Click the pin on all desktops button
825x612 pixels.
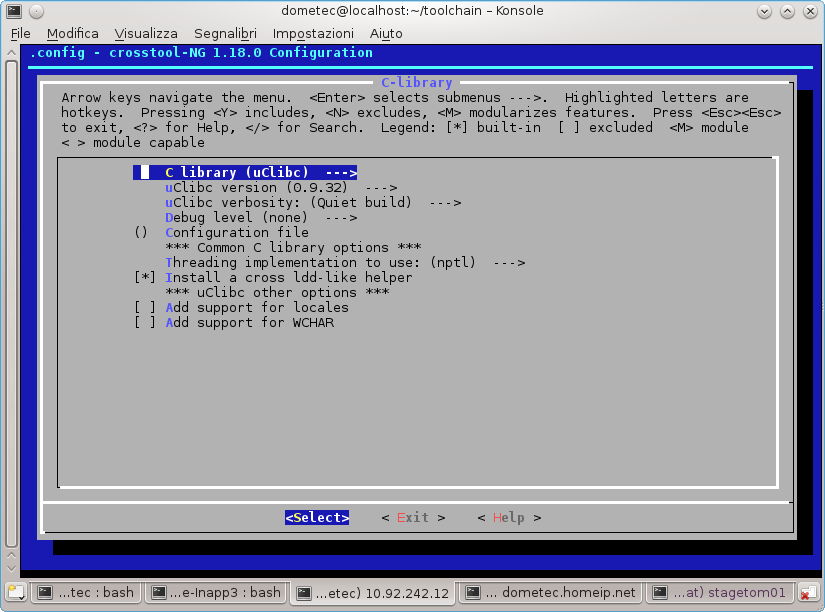coord(37,11)
